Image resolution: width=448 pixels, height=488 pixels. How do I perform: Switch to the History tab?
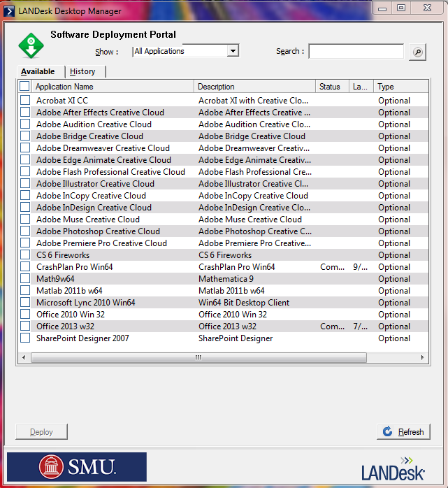click(83, 71)
